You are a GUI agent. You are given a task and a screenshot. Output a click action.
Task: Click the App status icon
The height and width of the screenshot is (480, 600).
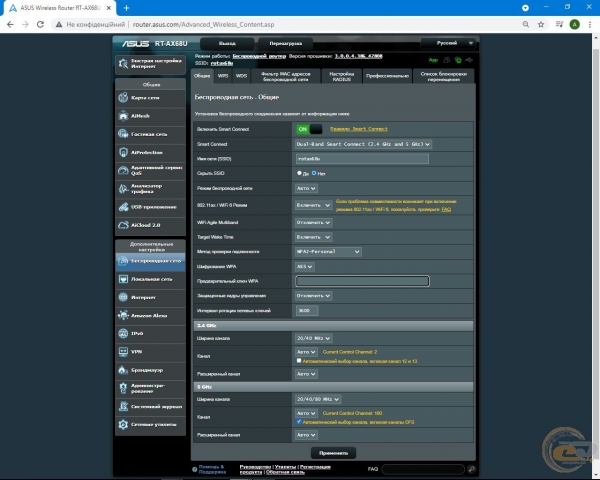click(x=433, y=60)
